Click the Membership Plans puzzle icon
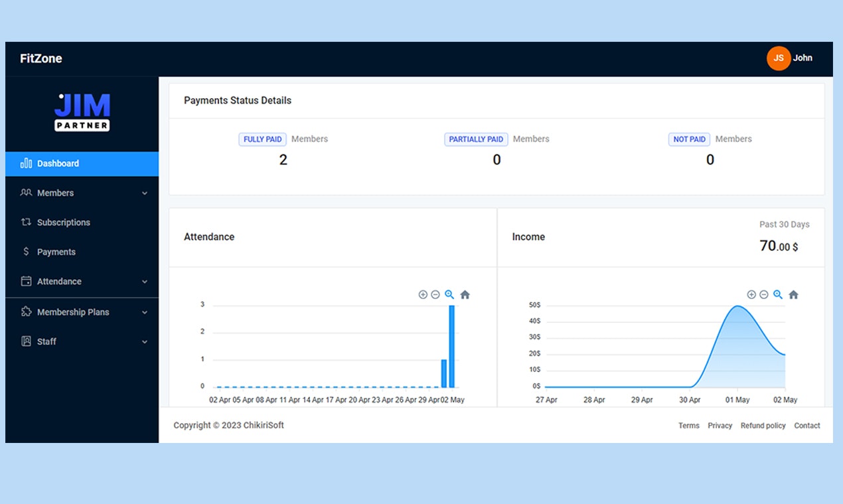 coord(27,312)
